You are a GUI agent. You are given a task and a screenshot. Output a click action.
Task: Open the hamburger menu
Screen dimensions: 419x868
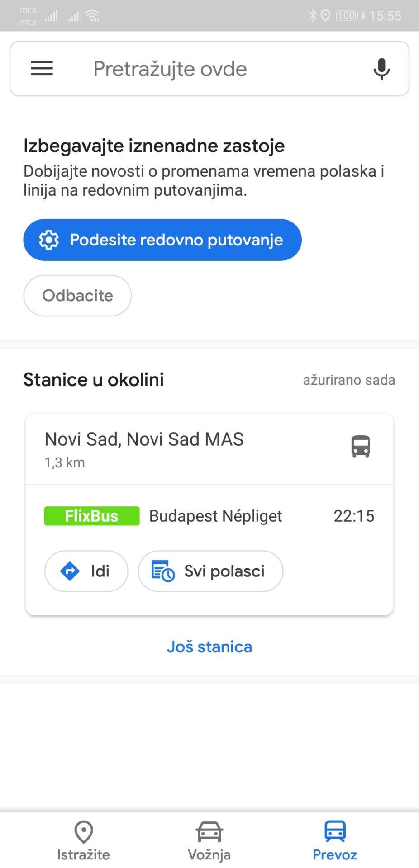[42, 69]
